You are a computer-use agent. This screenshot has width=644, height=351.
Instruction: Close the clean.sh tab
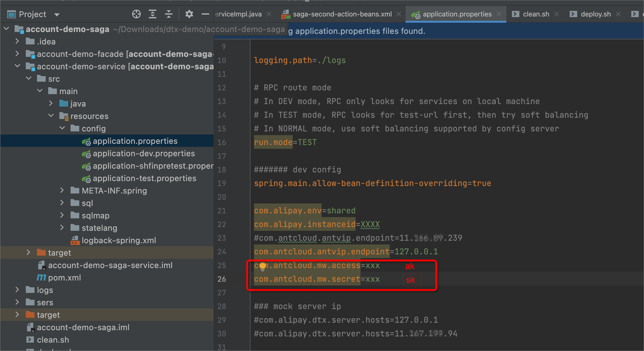557,14
